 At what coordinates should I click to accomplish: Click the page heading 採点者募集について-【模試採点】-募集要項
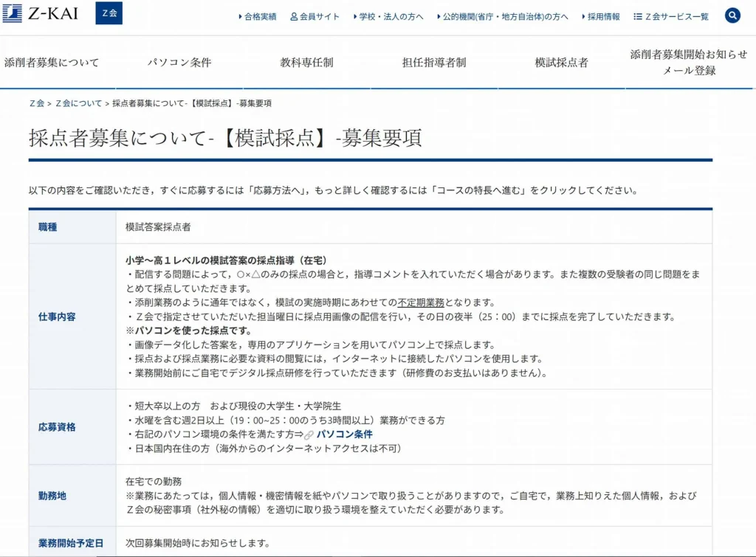[x=225, y=138]
